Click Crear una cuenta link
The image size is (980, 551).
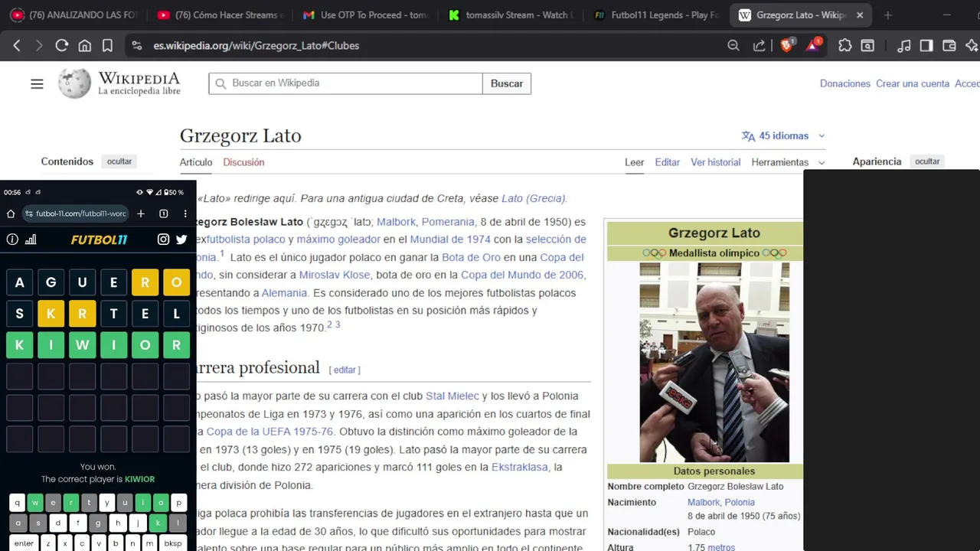pyautogui.click(x=913, y=83)
